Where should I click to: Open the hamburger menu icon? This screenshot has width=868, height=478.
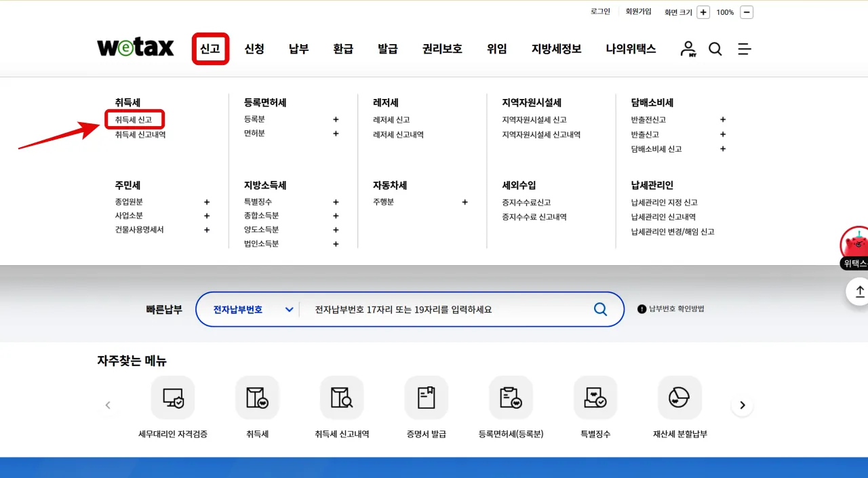click(744, 49)
